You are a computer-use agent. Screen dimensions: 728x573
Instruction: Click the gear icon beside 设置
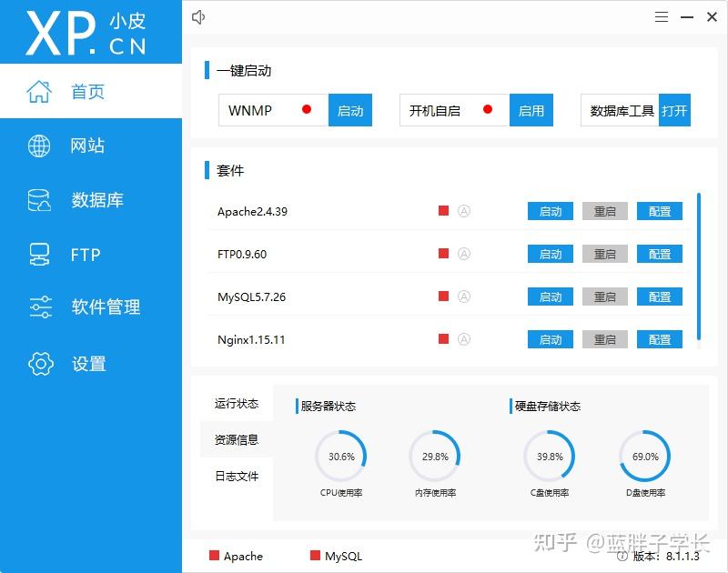(41, 363)
